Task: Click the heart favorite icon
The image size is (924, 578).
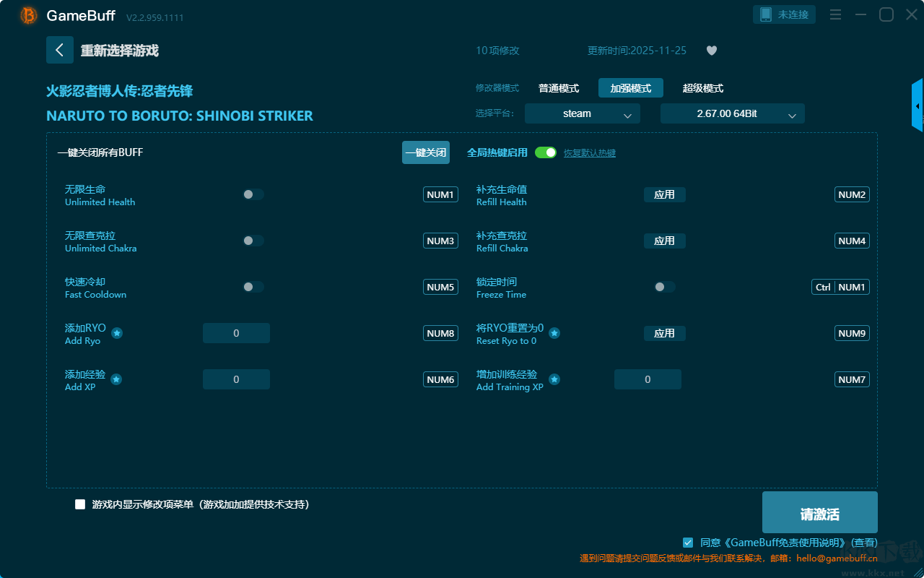Action: (x=711, y=51)
